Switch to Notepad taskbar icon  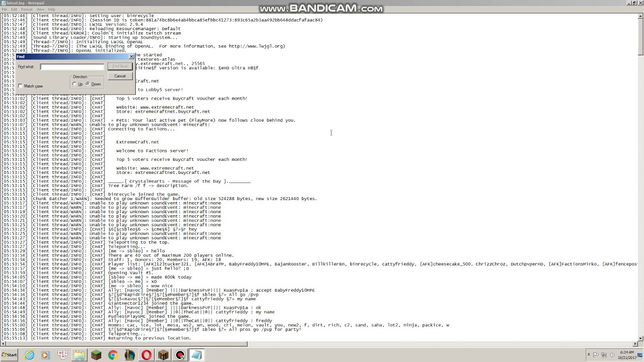click(196, 355)
